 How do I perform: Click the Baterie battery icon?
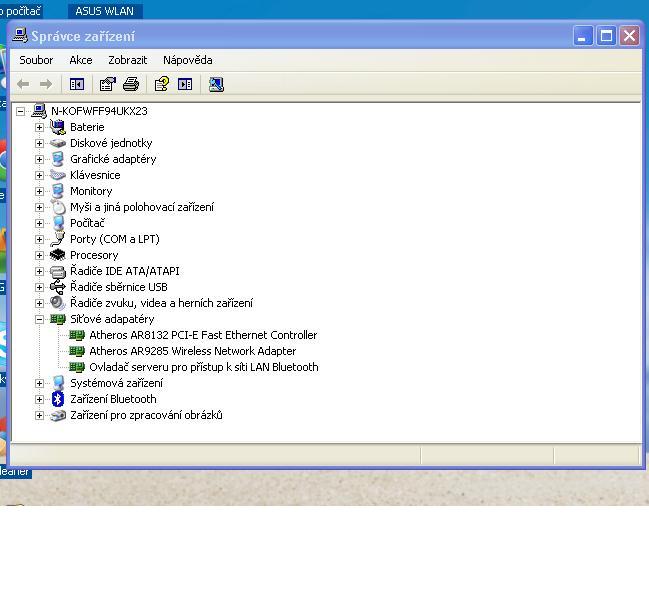pyautogui.click(x=58, y=127)
